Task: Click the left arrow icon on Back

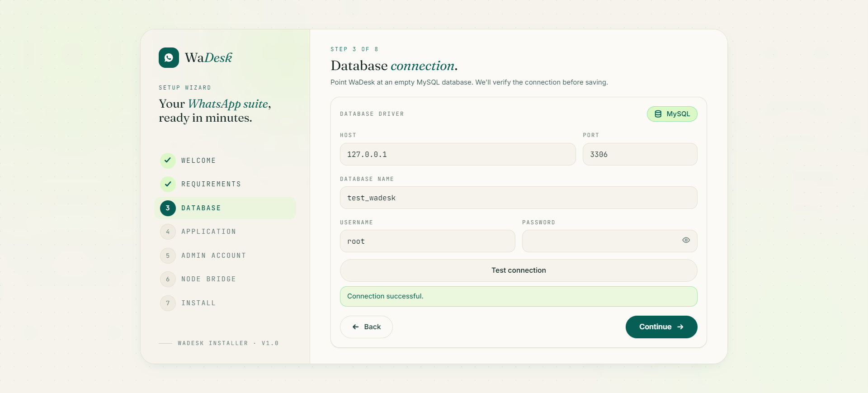Action: tap(356, 327)
